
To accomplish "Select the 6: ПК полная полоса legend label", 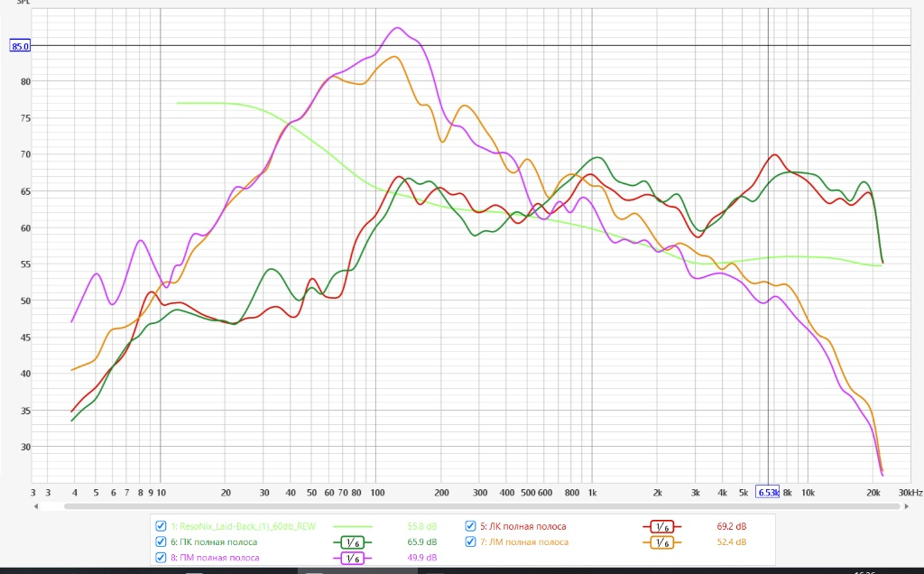I will [x=214, y=542].
